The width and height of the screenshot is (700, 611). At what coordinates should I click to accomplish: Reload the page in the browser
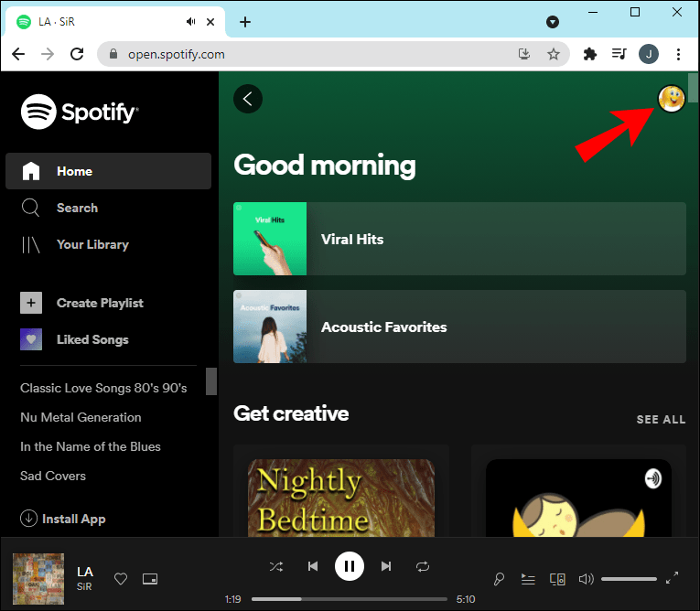pos(77,54)
